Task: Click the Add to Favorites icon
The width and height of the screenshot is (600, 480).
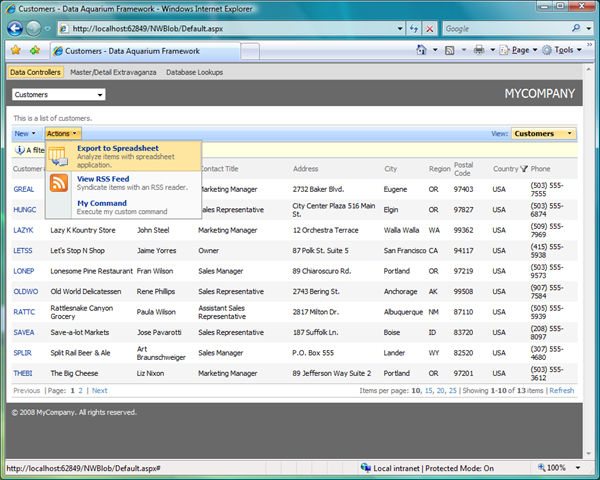Action: pos(35,50)
